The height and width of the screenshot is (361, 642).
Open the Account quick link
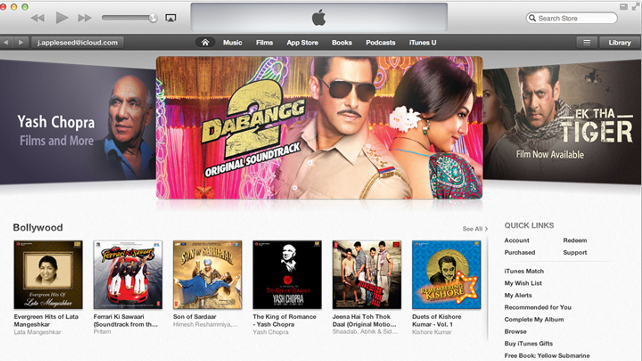click(x=517, y=240)
